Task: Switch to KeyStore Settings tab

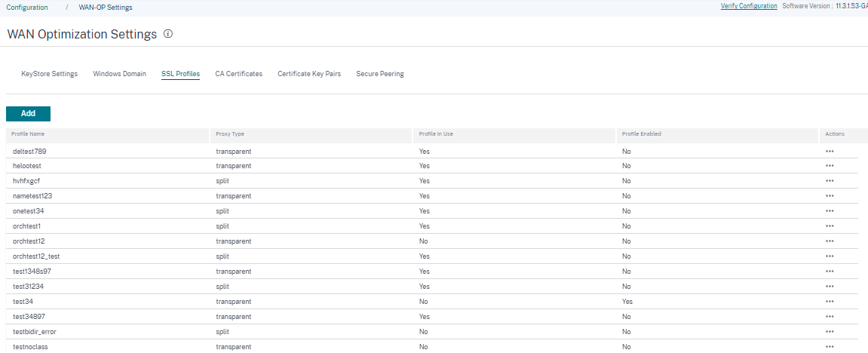Action: point(49,74)
